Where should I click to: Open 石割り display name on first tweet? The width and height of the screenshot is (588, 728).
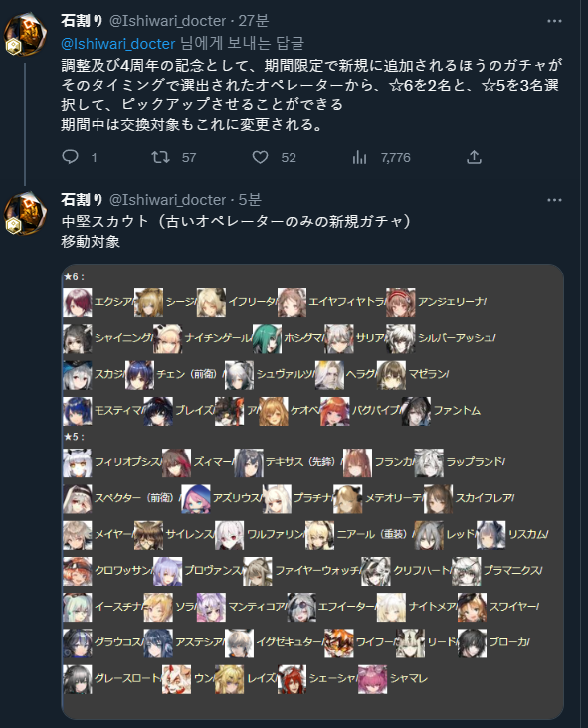(82, 21)
